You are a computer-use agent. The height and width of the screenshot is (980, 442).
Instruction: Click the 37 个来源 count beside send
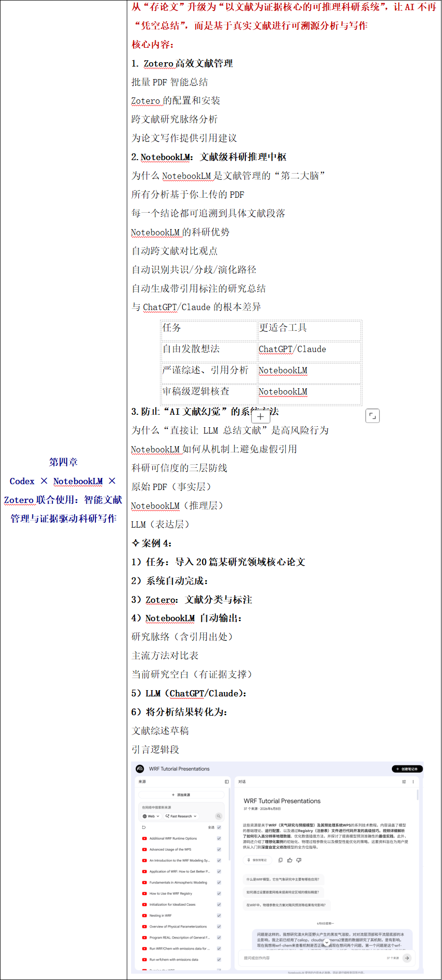(x=393, y=958)
